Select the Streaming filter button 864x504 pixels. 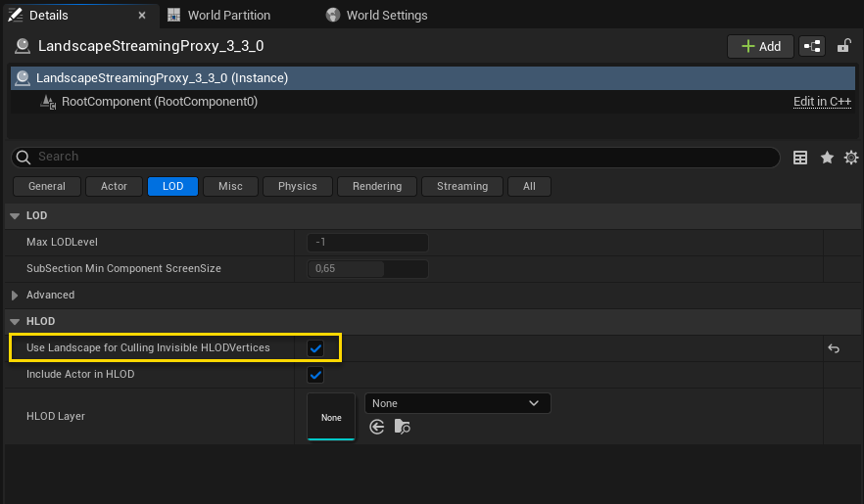pos(462,187)
